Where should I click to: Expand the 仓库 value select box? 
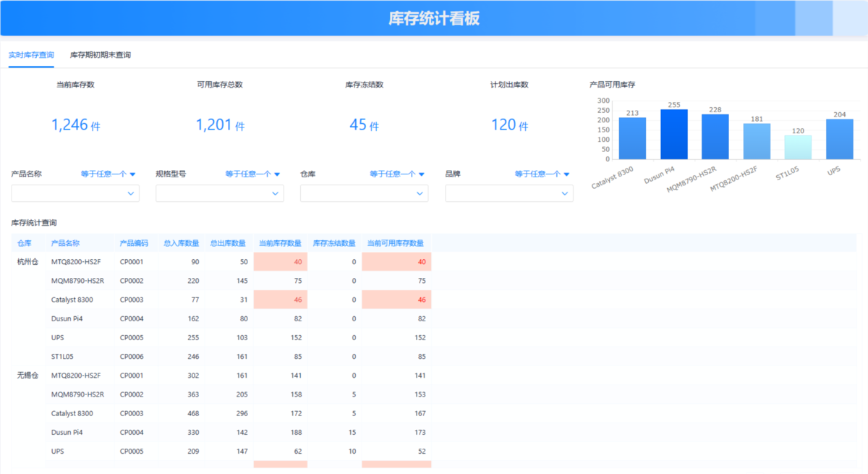pyautogui.click(x=365, y=193)
